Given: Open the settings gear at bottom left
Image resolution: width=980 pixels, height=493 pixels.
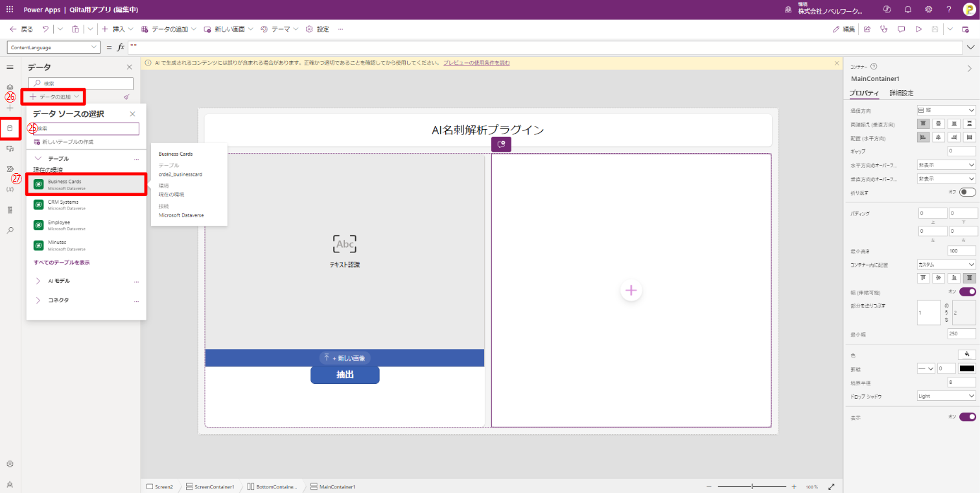Looking at the screenshot, I should 10,464.
